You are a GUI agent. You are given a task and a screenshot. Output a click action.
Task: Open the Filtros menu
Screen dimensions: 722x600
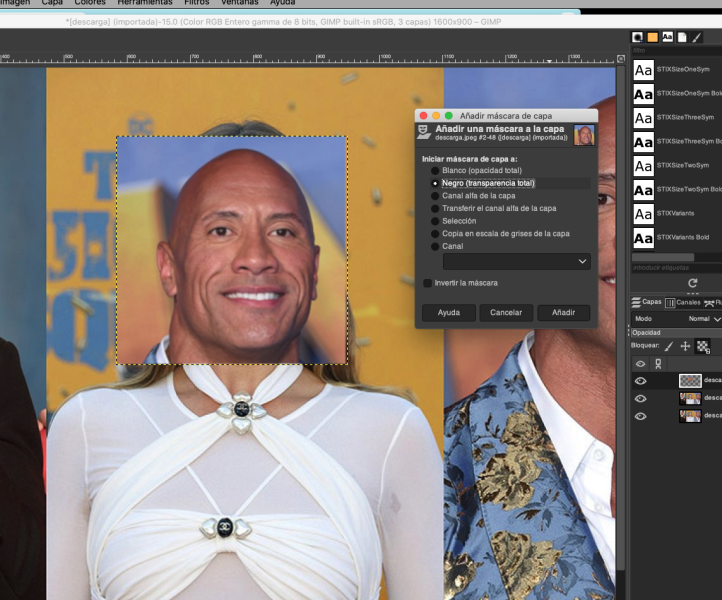[196, 3]
